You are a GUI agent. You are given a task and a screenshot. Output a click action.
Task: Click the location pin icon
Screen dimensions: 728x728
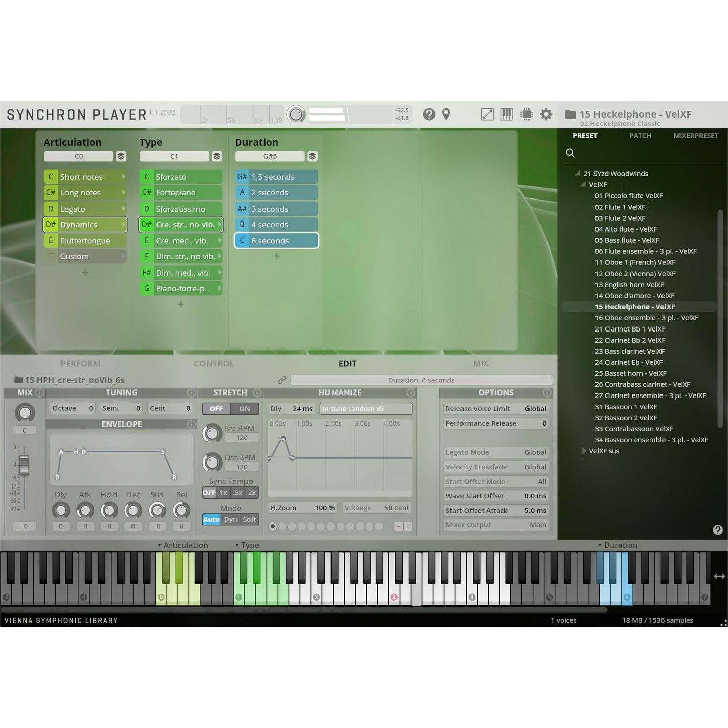click(446, 114)
